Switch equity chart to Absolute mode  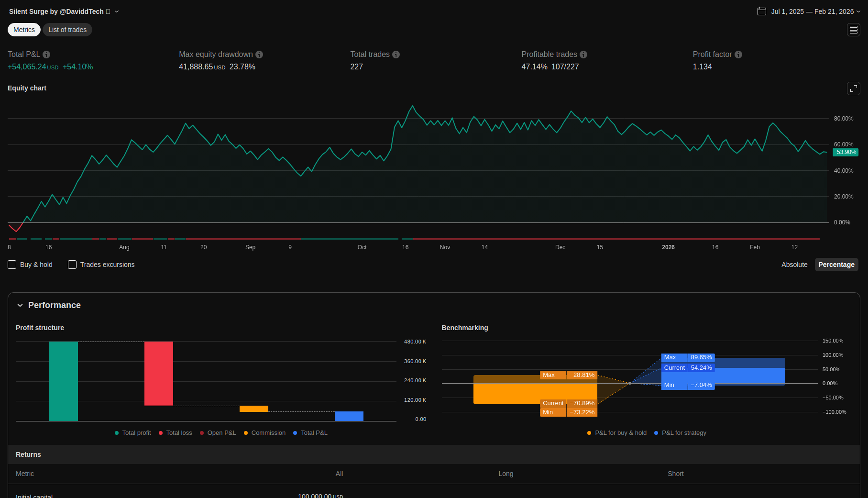[x=794, y=265]
